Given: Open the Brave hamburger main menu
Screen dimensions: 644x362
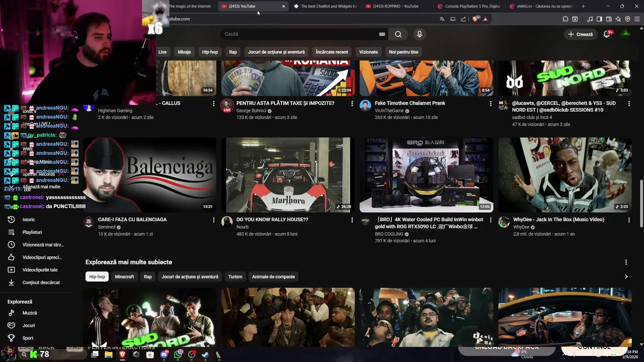Looking at the screenshot, I should (x=637, y=19).
